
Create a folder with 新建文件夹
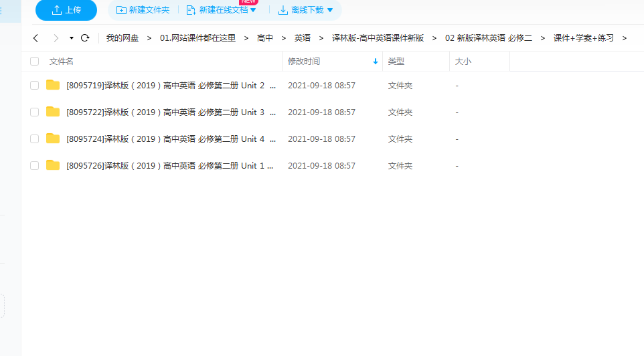coord(143,10)
